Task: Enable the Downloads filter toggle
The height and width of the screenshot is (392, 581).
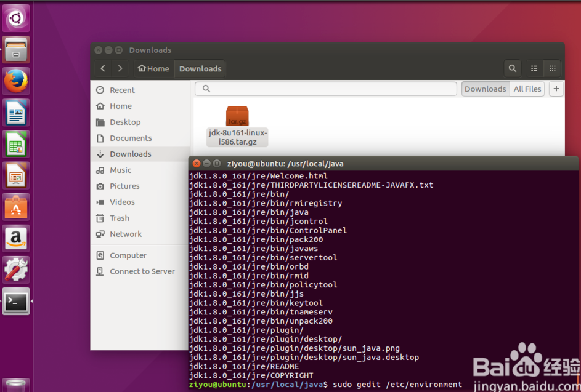Action: (485, 89)
